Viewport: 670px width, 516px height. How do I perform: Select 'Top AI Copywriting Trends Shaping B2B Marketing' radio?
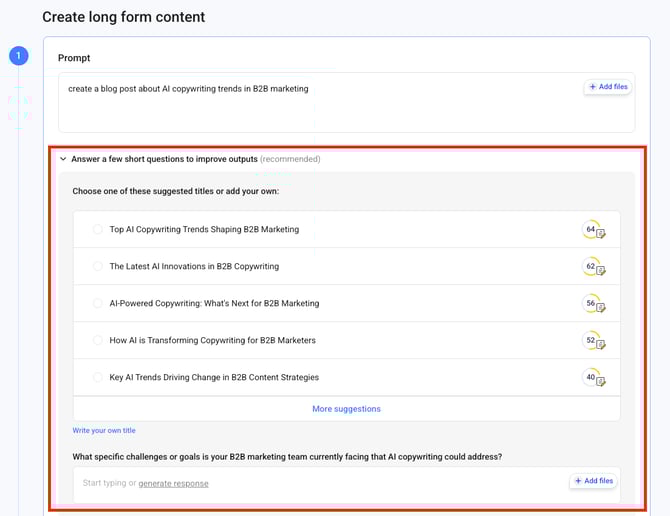(98, 229)
